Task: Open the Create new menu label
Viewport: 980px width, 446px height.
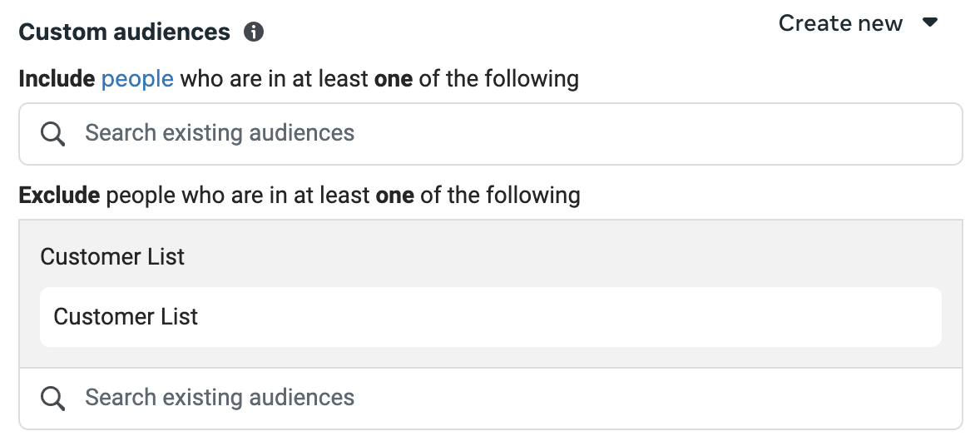Action: point(840,23)
